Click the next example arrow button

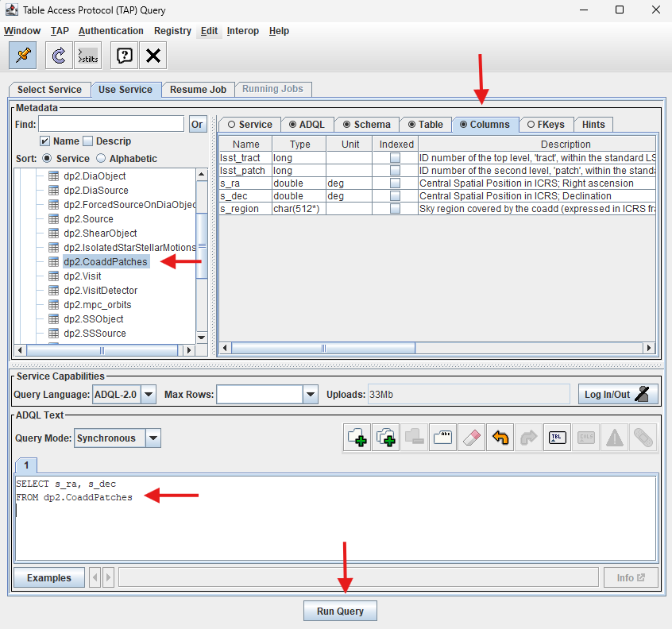pyautogui.click(x=109, y=577)
